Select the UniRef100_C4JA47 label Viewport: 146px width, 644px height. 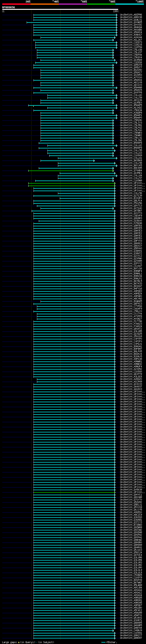coord(131,266)
